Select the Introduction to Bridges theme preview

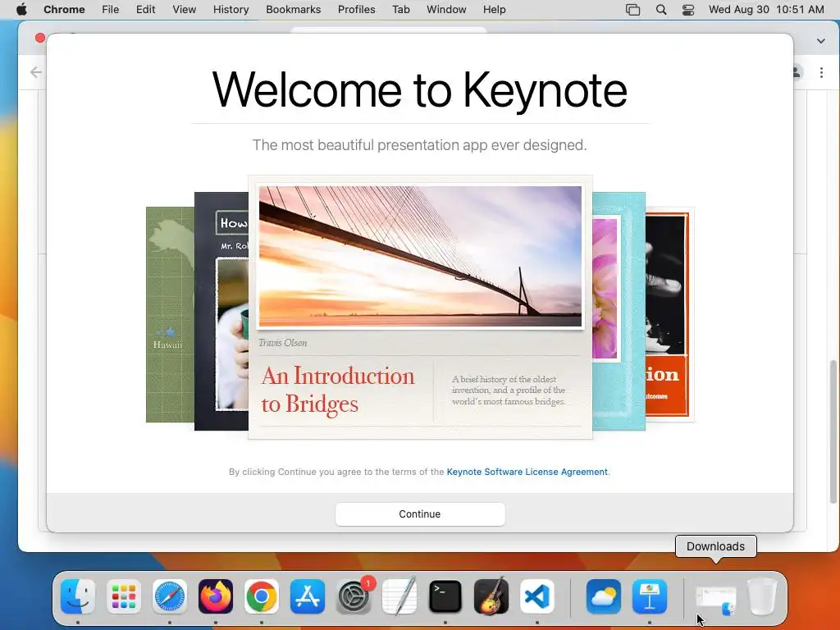coord(420,308)
